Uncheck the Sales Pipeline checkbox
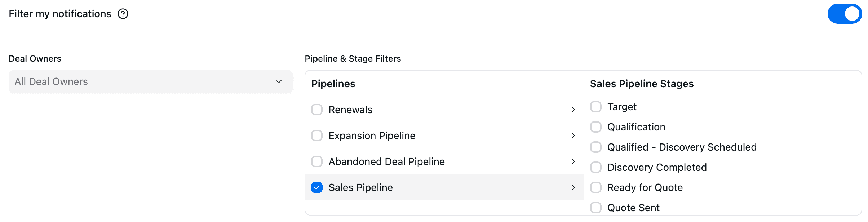The height and width of the screenshot is (222, 868). coord(317,187)
